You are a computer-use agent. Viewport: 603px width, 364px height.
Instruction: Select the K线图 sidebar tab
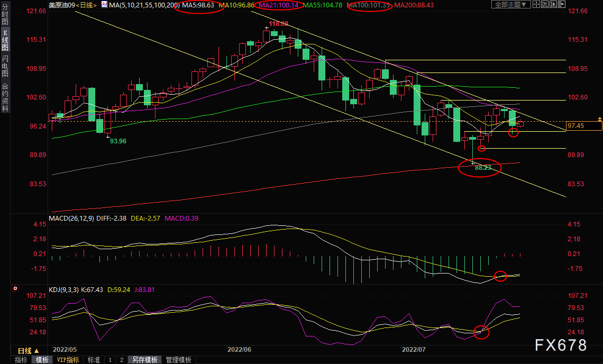pos(5,40)
